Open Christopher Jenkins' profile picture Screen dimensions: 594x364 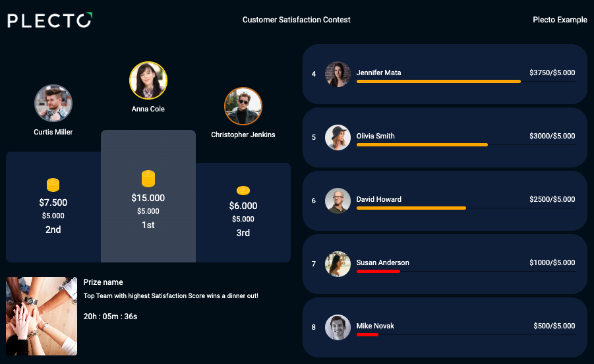243,106
